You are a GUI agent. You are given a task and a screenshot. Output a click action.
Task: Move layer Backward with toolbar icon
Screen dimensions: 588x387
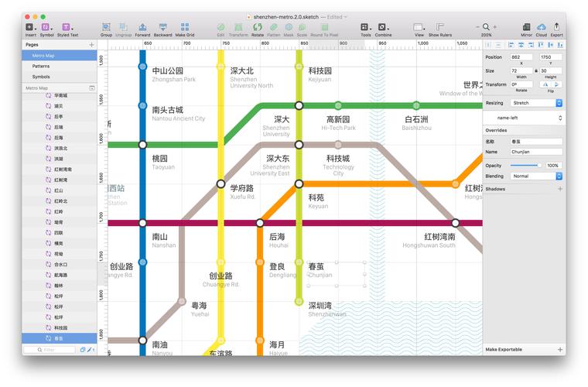162,27
